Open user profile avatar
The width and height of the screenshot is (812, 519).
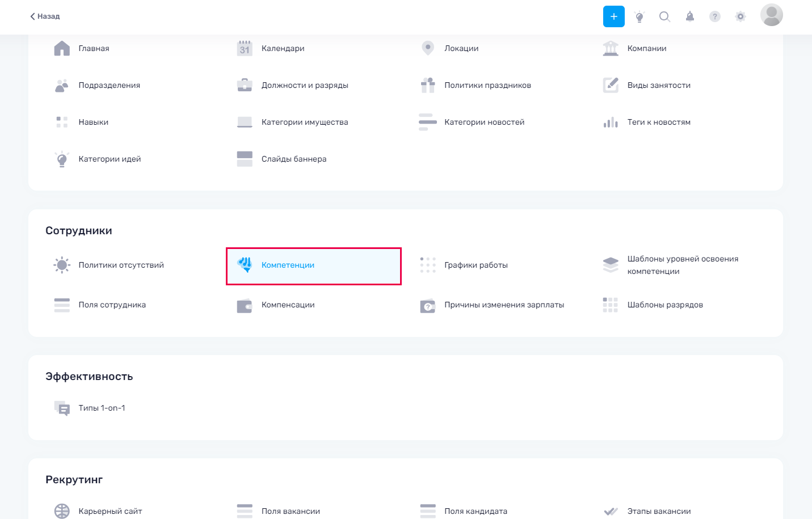[x=772, y=15]
